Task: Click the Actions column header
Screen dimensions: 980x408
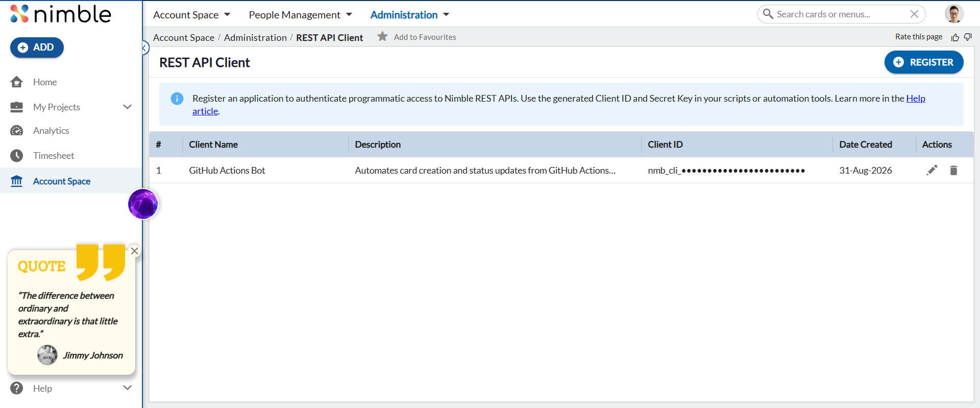Action: point(937,145)
